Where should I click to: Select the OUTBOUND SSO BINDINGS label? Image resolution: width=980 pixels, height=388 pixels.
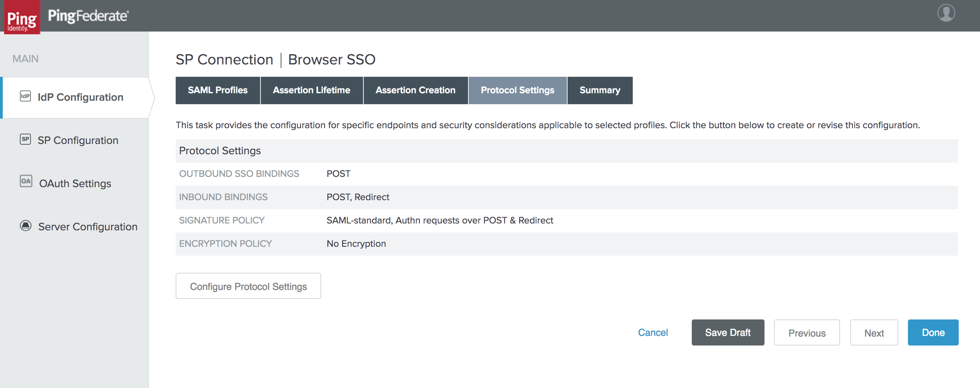239,174
